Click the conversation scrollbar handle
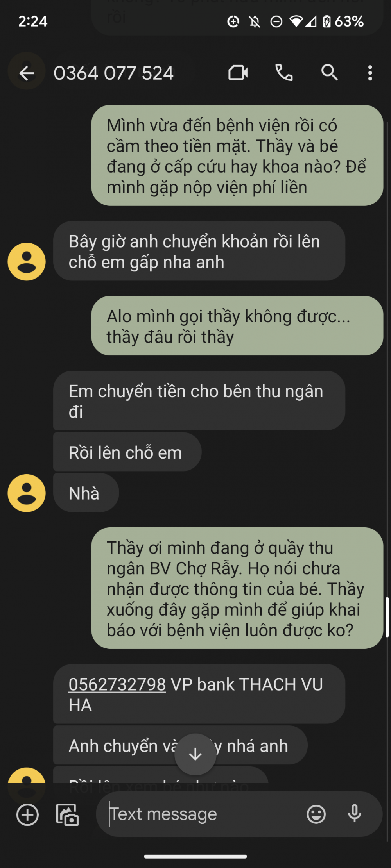The height and width of the screenshot is (868, 391). click(x=387, y=617)
